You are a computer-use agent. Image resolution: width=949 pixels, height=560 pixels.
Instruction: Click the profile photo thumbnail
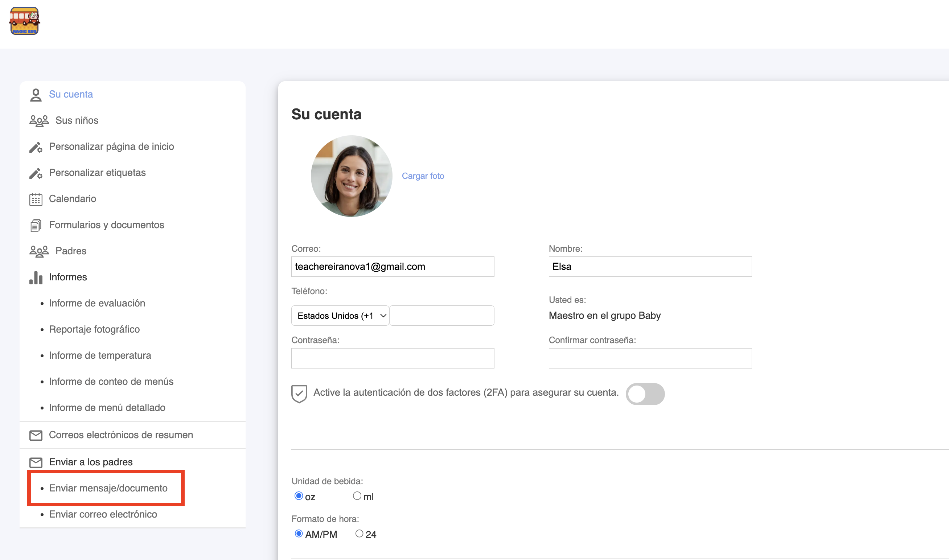pos(351,176)
